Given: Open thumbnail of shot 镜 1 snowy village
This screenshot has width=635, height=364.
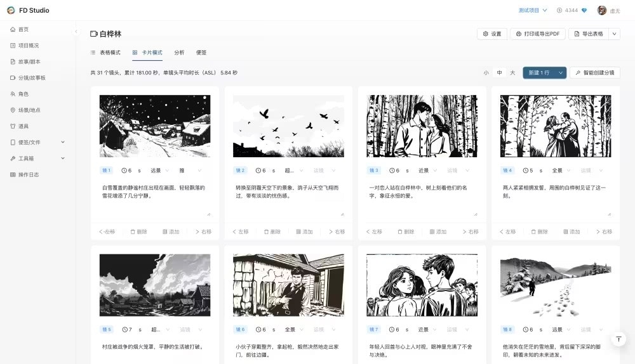Looking at the screenshot, I should pyautogui.click(x=155, y=126).
